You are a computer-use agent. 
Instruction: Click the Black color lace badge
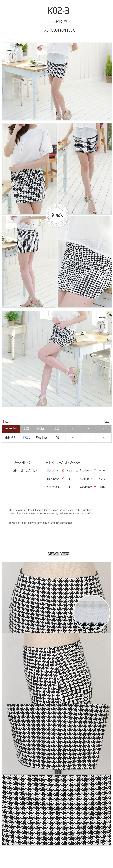[x=57, y=215]
